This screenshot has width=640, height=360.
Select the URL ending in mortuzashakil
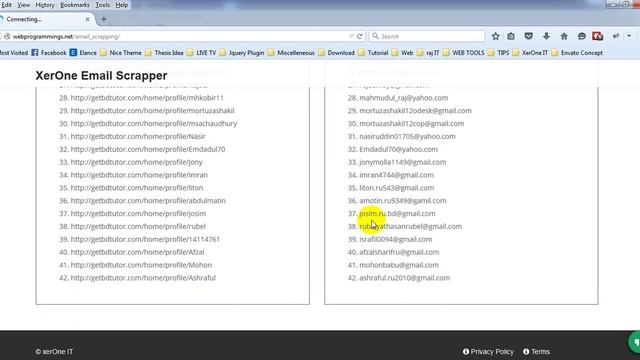(152, 111)
